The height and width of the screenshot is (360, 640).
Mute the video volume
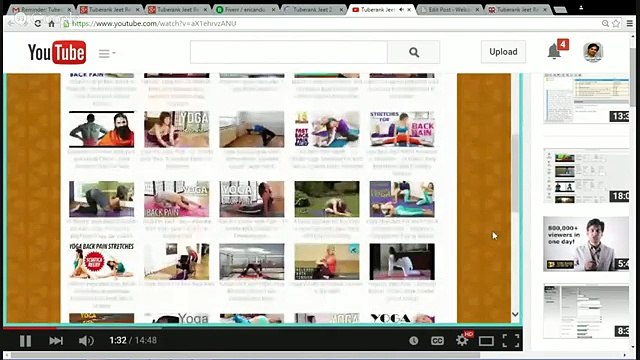click(x=86, y=340)
